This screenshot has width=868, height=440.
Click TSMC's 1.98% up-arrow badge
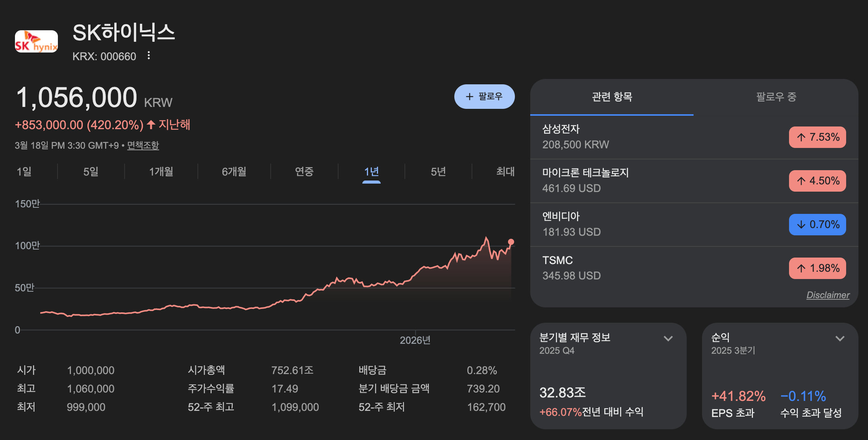[817, 268]
